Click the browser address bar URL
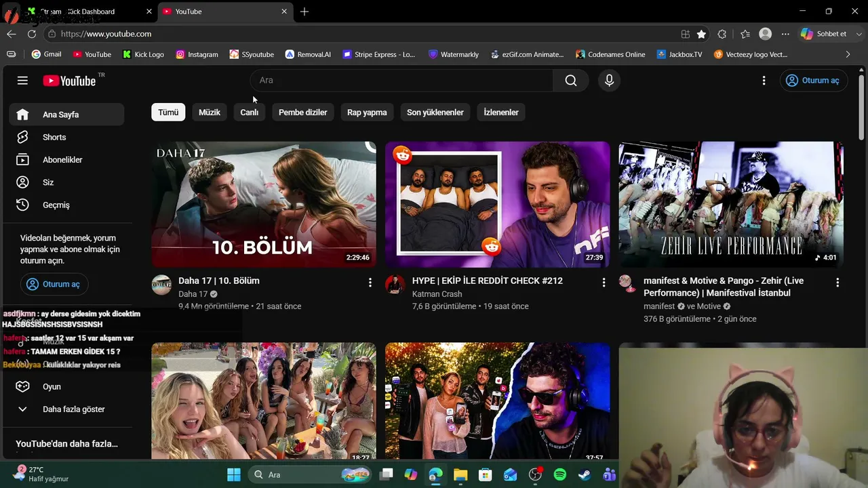The image size is (868, 488). coord(106,34)
